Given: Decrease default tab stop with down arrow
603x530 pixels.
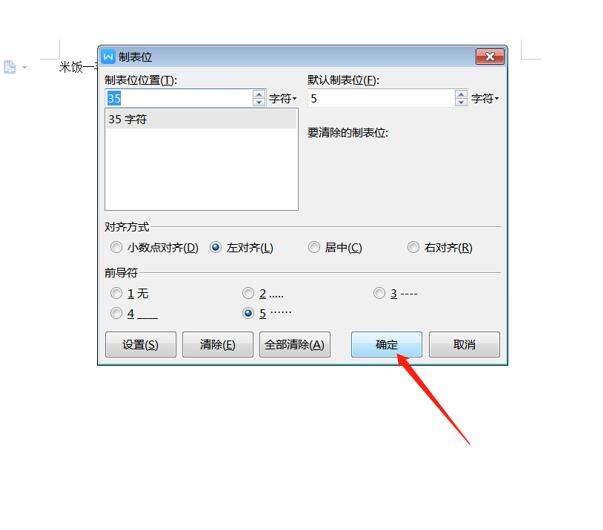Looking at the screenshot, I should (x=461, y=102).
